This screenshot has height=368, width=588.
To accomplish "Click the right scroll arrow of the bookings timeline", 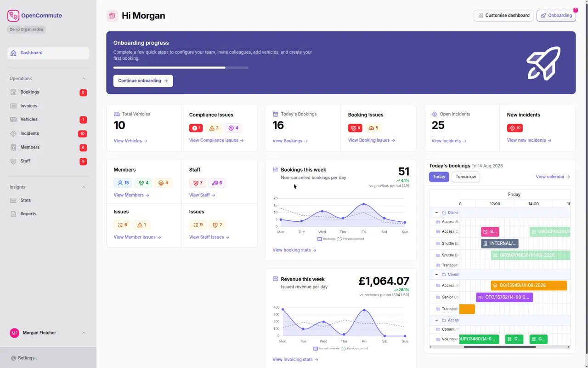I will point(569,347).
